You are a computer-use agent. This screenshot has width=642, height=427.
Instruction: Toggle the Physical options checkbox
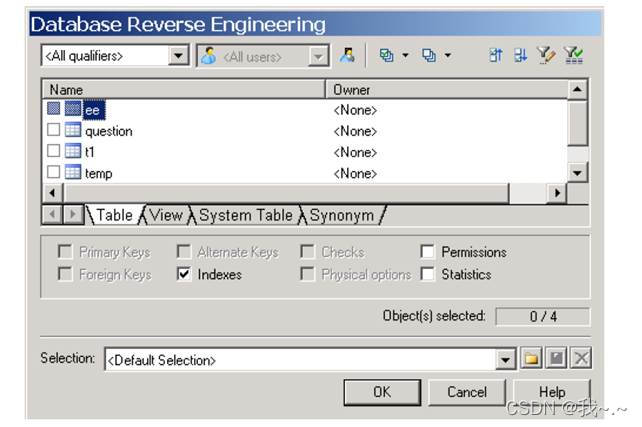click(307, 273)
